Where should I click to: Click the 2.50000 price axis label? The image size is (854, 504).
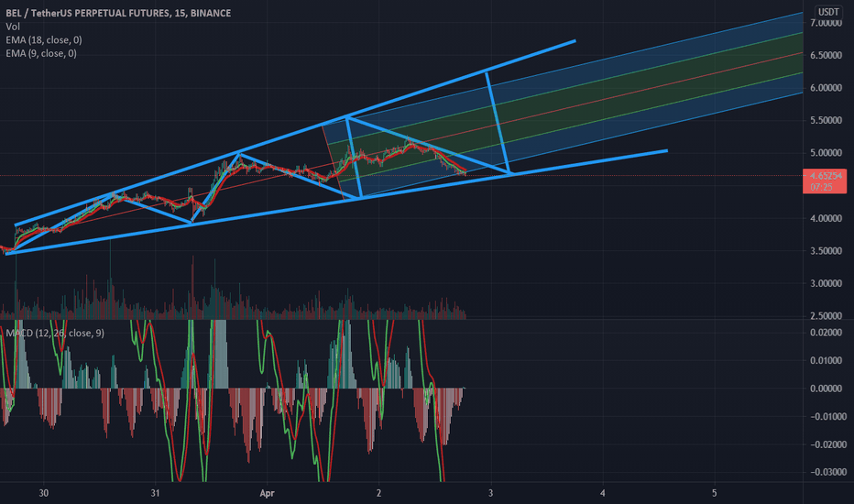pyautogui.click(x=826, y=316)
